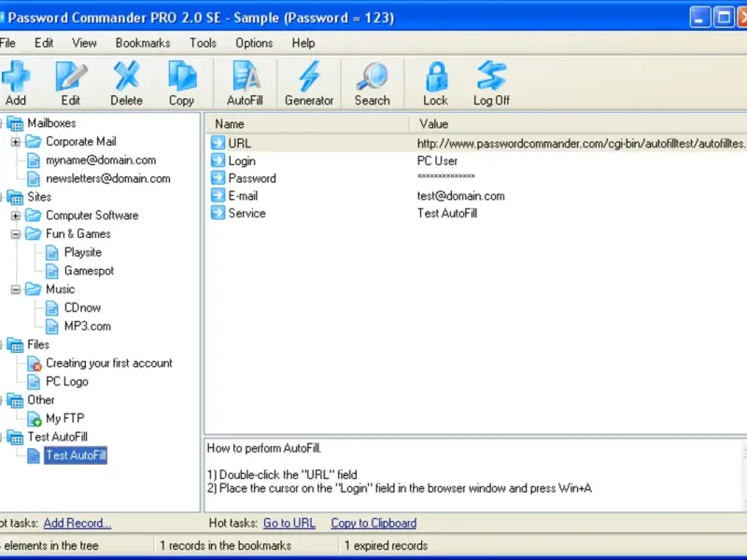Viewport: 747px width, 560px height.
Task: Open the Help menu
Action: [303, 43]
